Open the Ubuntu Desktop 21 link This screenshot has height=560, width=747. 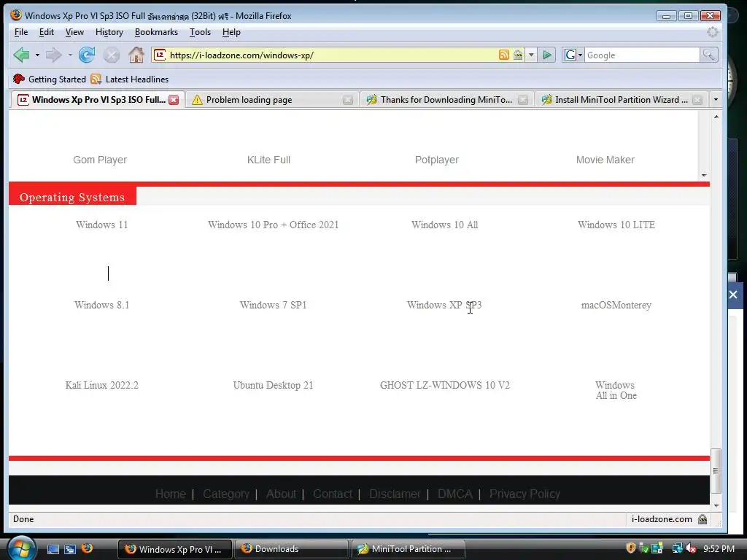click(x=273, y=385)
